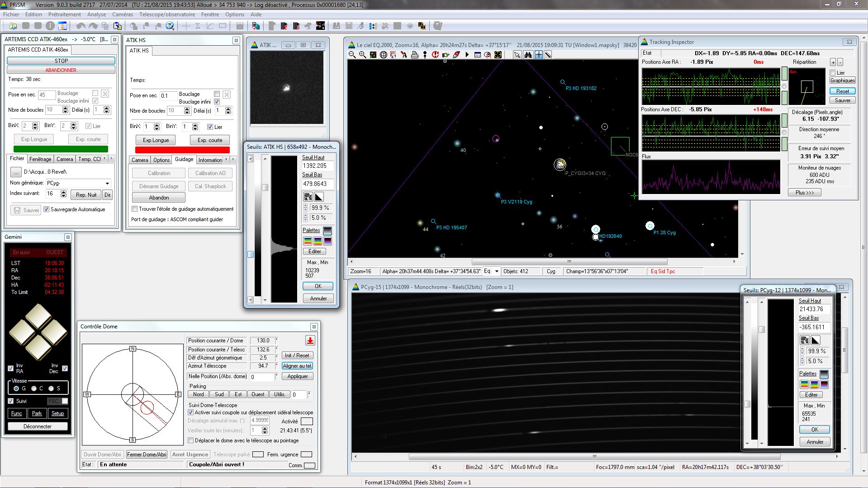Click the invert black-white triangle icon in ATIK HS Seuils
868x488 pixels.
pyautogui.click(x=319, y=197)
